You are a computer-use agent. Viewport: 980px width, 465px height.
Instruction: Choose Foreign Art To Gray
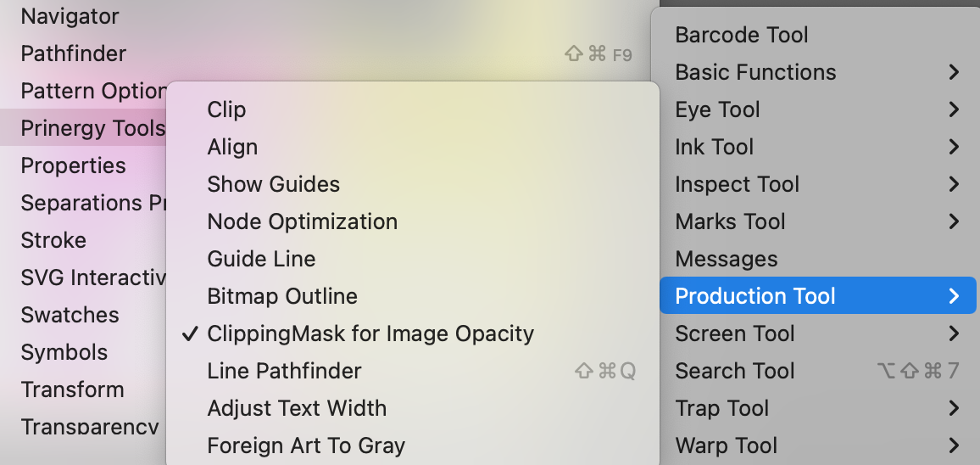click(x=306, y=445)
